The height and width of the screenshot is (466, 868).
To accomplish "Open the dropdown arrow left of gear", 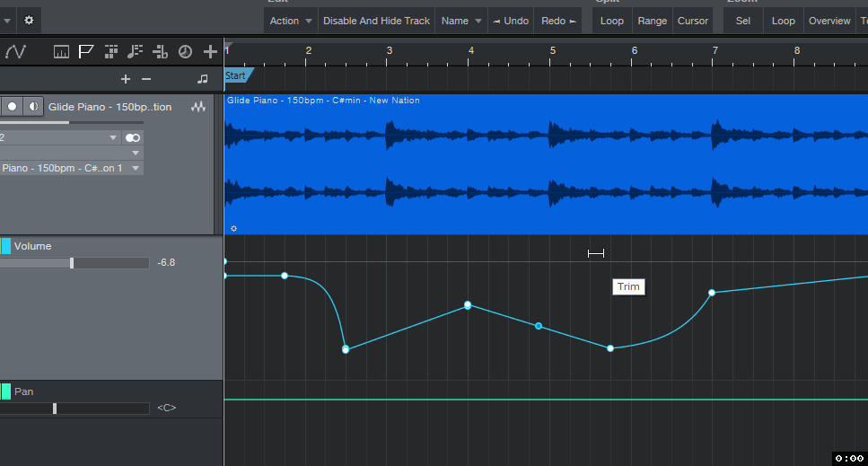I will (x=6, y=21).
